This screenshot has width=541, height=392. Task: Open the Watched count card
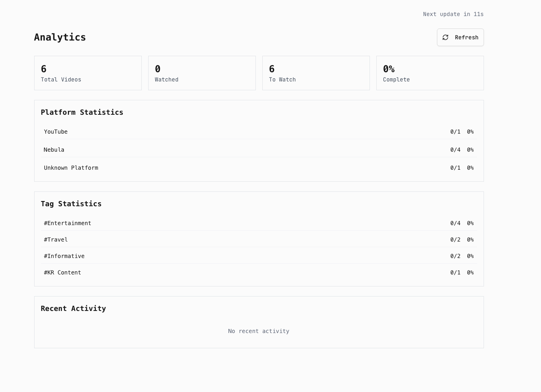[202, 73]
